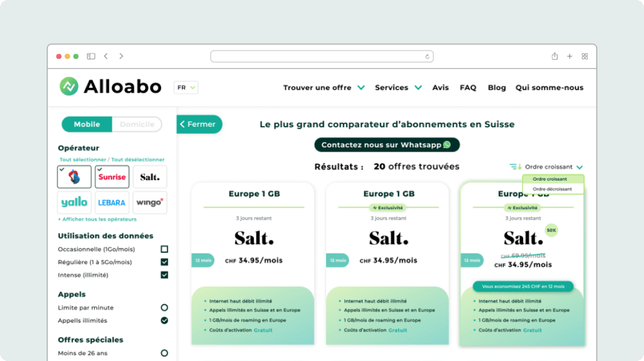Select the Salt operator logo filter
The width and height of the screenshot is (644, 361).
150,177
